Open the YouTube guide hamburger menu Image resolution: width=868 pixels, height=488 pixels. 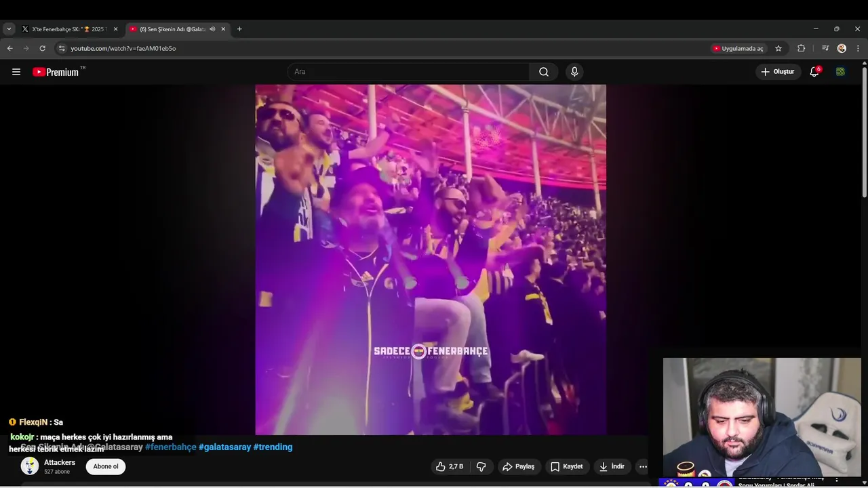16,72
